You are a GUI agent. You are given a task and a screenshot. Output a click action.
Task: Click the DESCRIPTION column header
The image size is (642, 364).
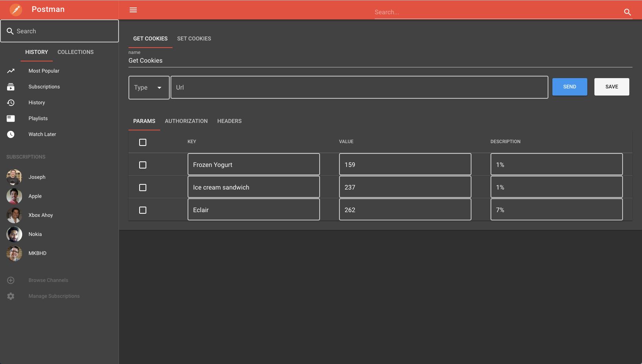[x=505, y=142]
